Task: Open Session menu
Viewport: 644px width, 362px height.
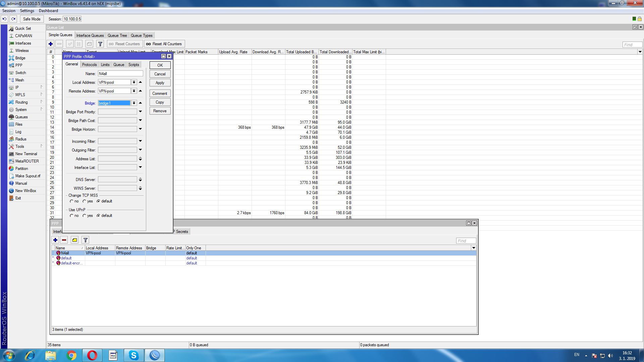Action: click(9, 11)
